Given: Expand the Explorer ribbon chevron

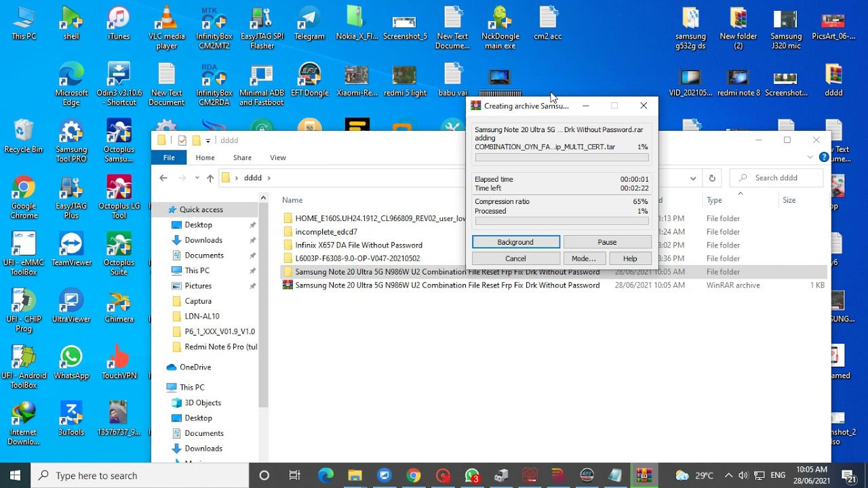Looking at the screenshot, I should tap(810, 157).
